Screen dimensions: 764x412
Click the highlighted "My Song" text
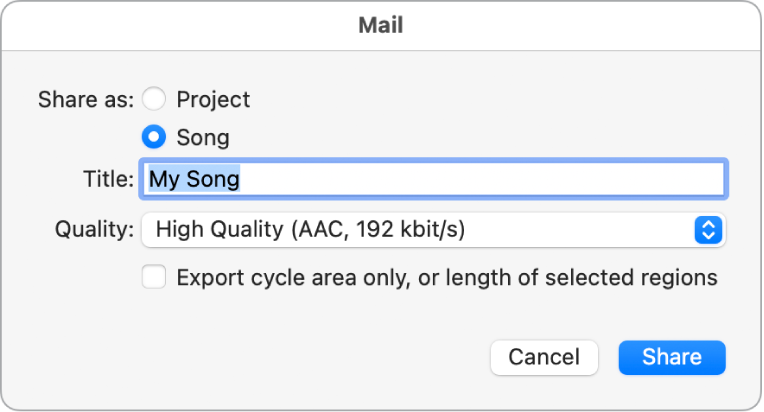click(194, 179)
